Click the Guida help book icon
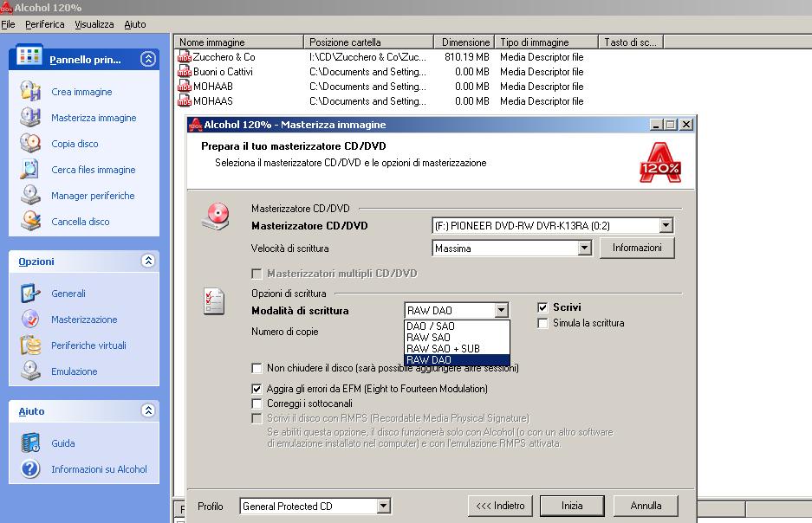This screenshot has height=523, width=812. (x=30, y=442)
